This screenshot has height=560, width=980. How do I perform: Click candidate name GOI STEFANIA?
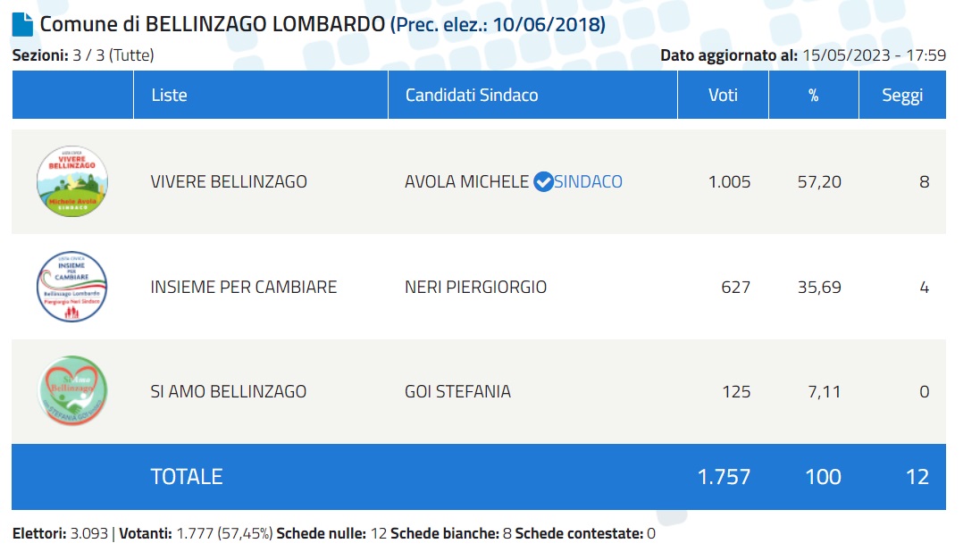(457, 392)
